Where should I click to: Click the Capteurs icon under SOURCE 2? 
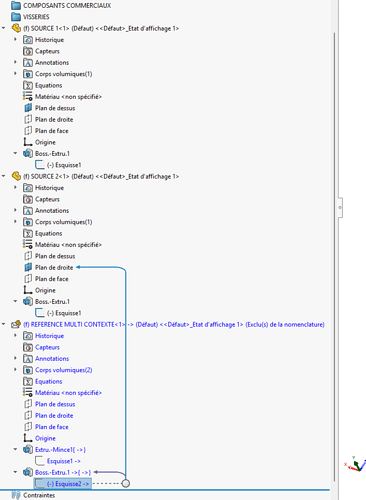click(x=28, y=199)
